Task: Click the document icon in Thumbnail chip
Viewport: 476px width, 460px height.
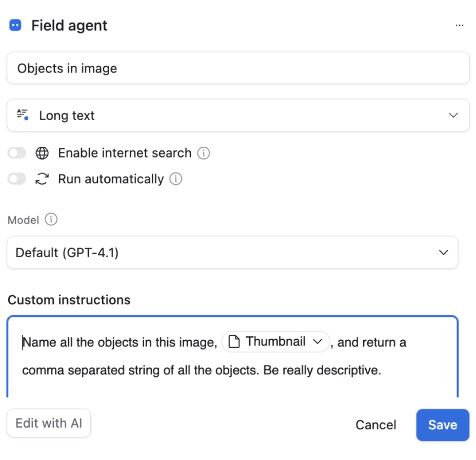Action: (x=234, y=342)
